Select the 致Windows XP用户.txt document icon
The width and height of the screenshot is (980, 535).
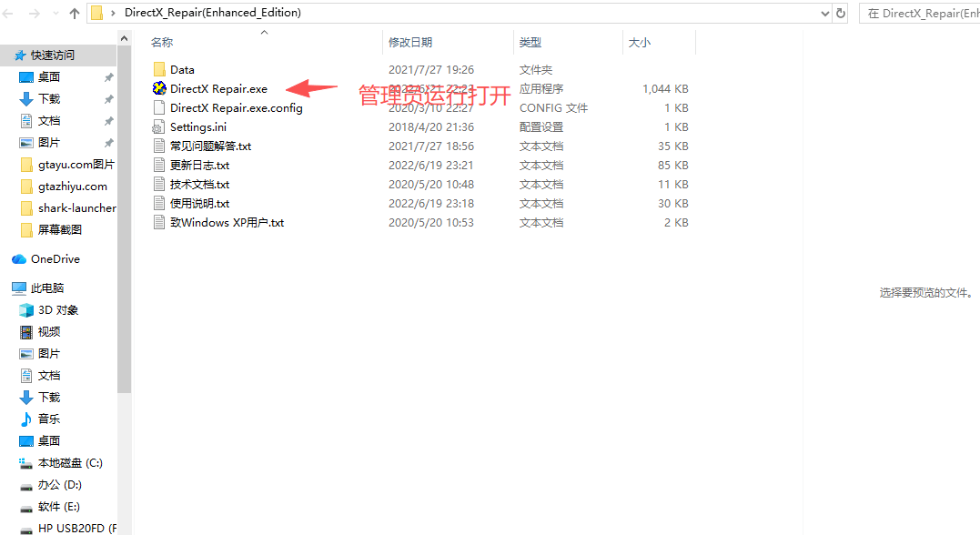click(159, 223)
